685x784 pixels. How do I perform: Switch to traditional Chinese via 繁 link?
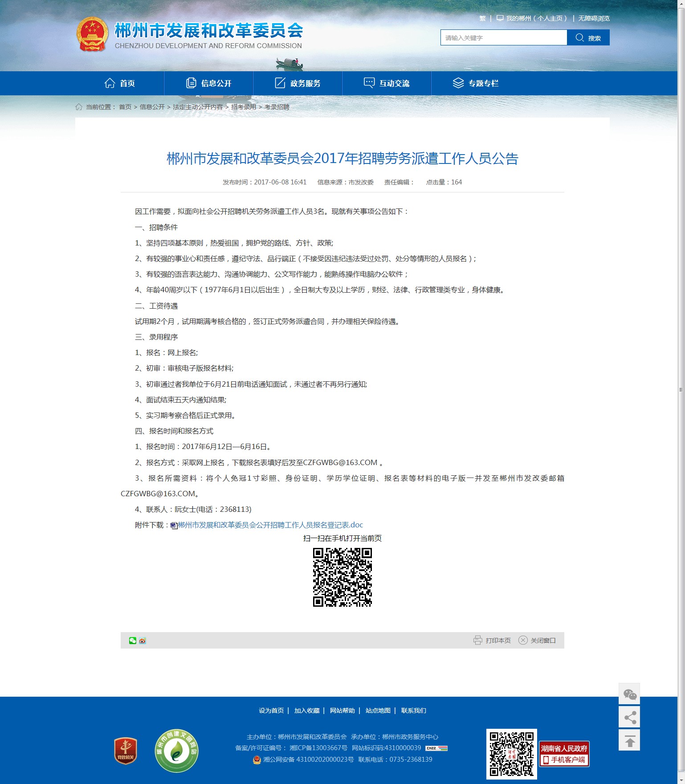click(482, 18)
